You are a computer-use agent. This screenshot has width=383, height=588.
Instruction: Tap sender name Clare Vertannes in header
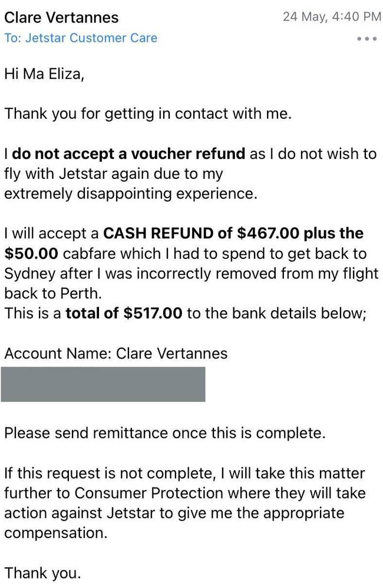click(61, 17)
